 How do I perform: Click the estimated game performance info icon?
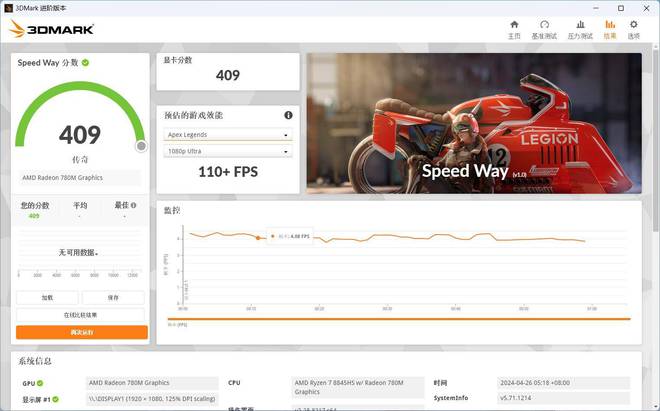(288, 115)
